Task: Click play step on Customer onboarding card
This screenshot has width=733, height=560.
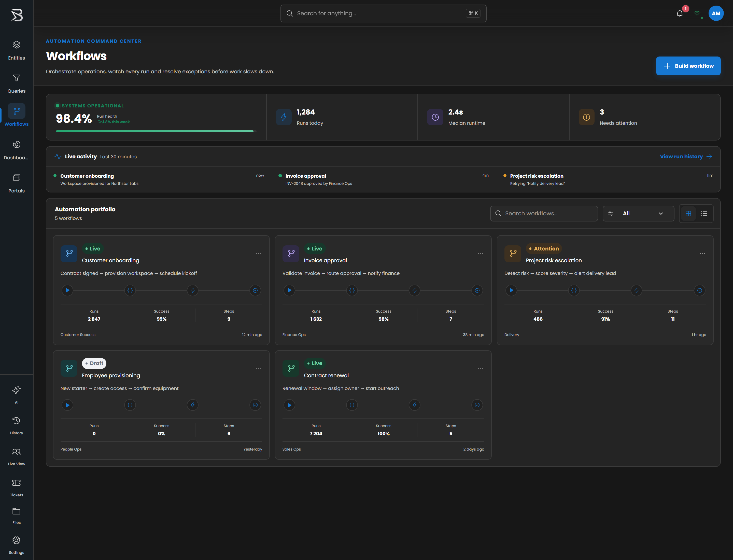Action: (x=67, y=290)
